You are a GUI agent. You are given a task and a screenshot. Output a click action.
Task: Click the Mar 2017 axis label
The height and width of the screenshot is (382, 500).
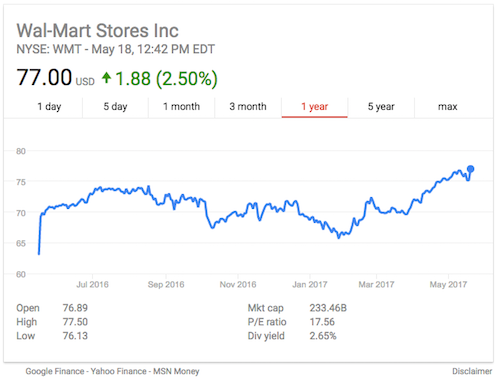coord(376,285)
